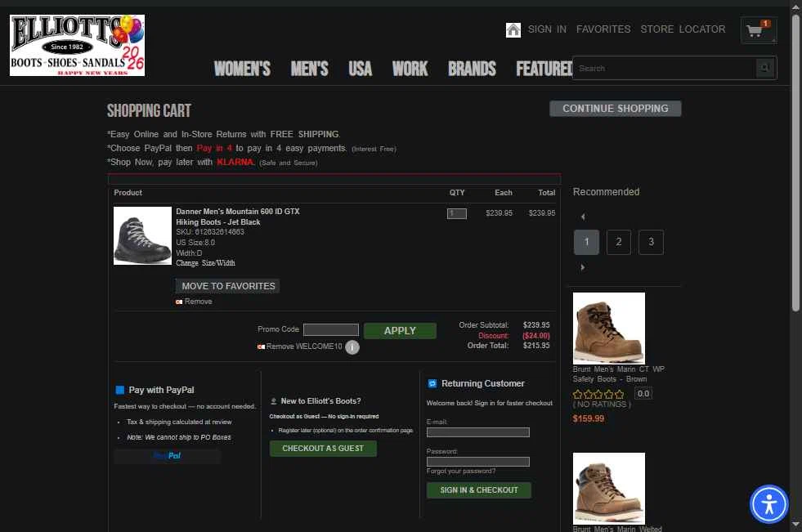This screenshot has width=802, height=532.
Task: Click the previous arrow in Recommended carousel
Action: (x=583, y=217)
